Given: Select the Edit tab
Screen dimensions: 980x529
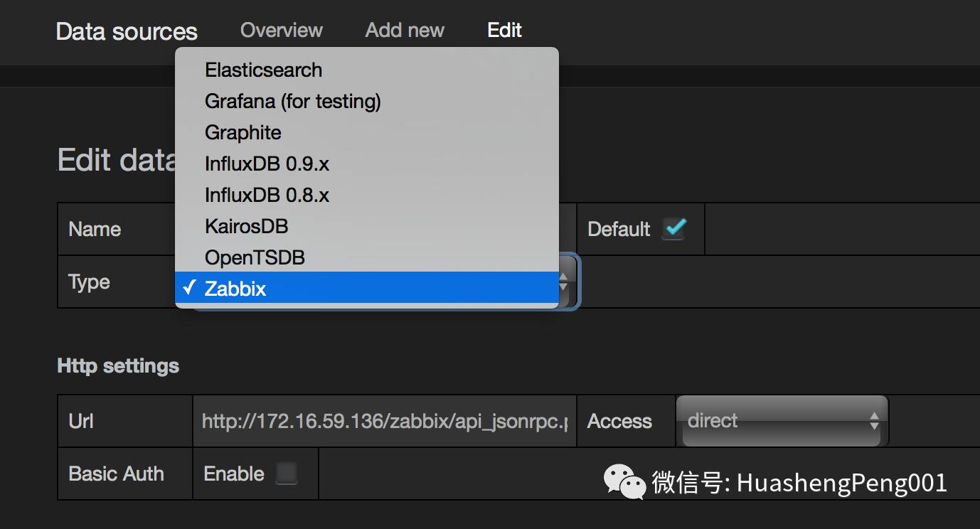Looking at the screenshot, I should [x=504, y=30].
